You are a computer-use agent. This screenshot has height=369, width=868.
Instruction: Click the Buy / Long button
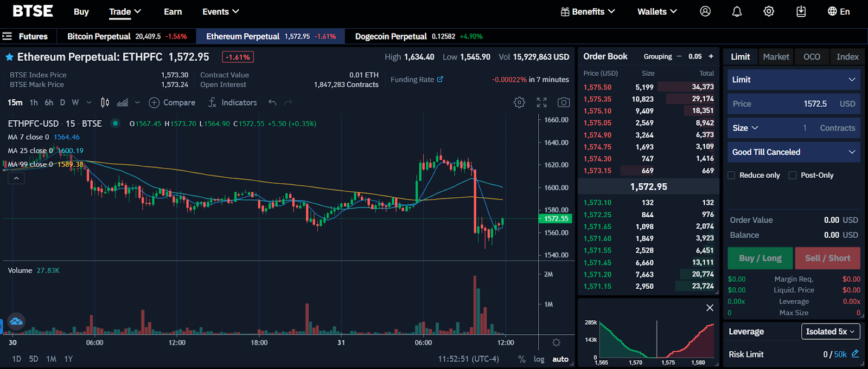click(760, 258)
